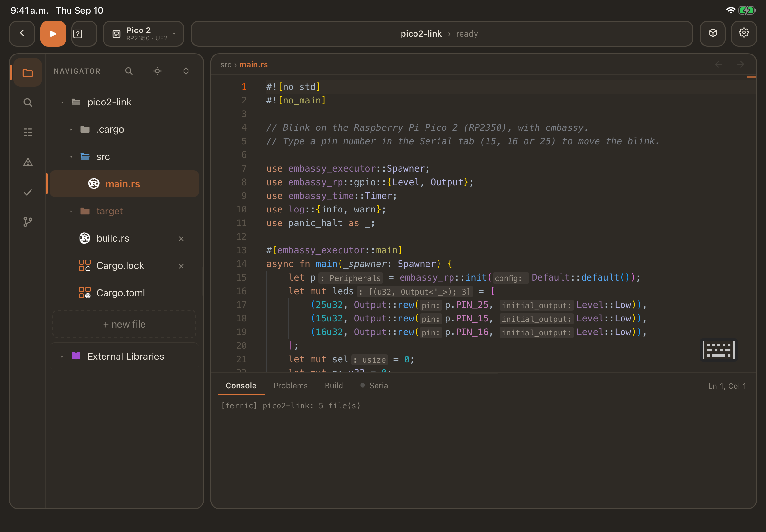Click the Navigator search icon

pos(129,71)
